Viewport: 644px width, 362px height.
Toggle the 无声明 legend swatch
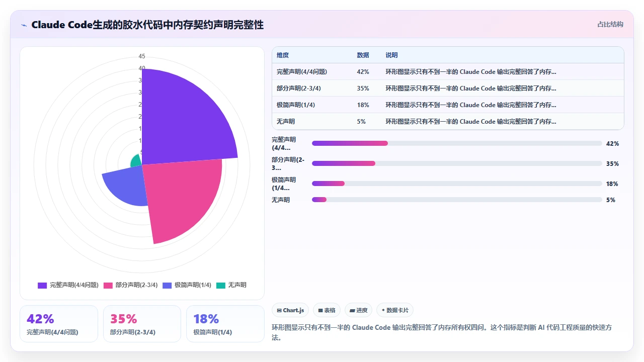click(221, 285)
